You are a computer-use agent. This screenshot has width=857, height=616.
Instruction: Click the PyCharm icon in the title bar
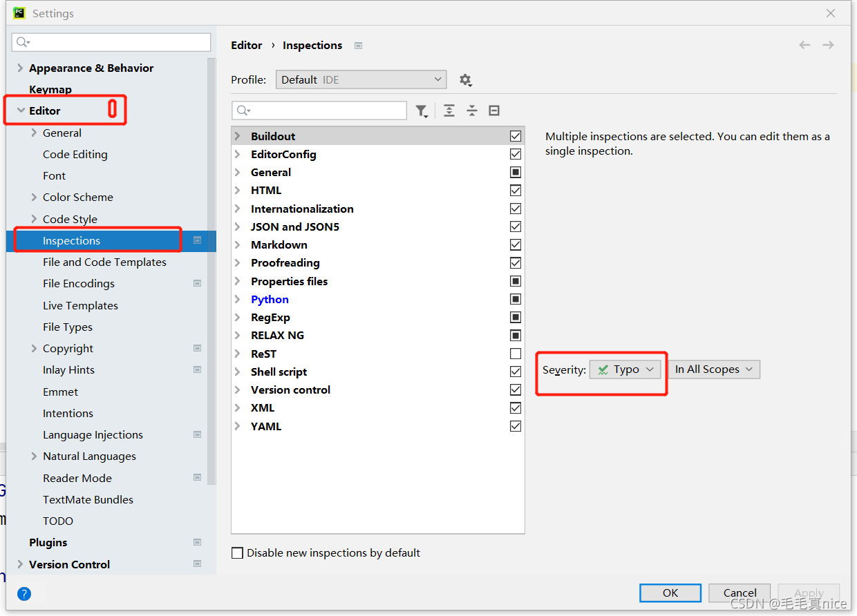[x=19, y=13]
